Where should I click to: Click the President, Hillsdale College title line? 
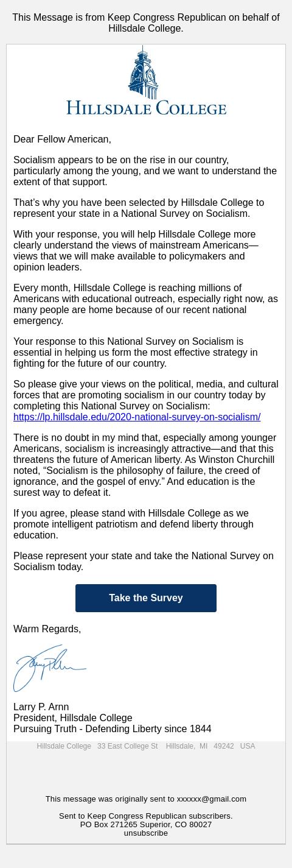click(x=73, y=718)
